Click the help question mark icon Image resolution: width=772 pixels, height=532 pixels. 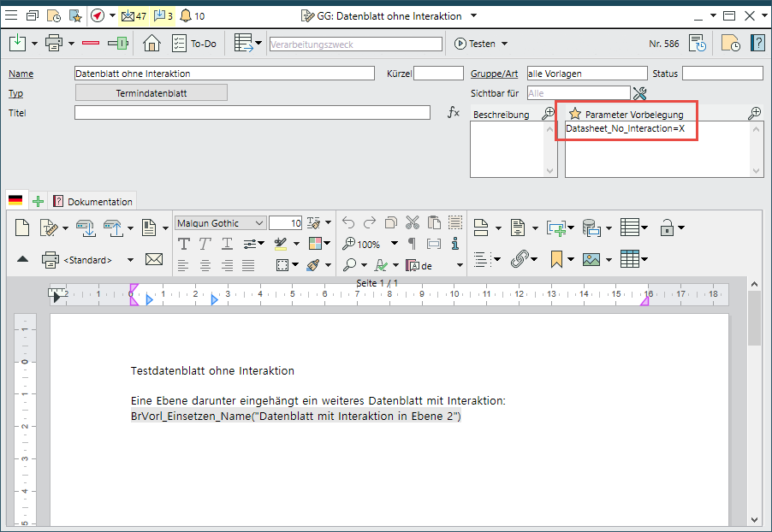(x=757, y=43)
